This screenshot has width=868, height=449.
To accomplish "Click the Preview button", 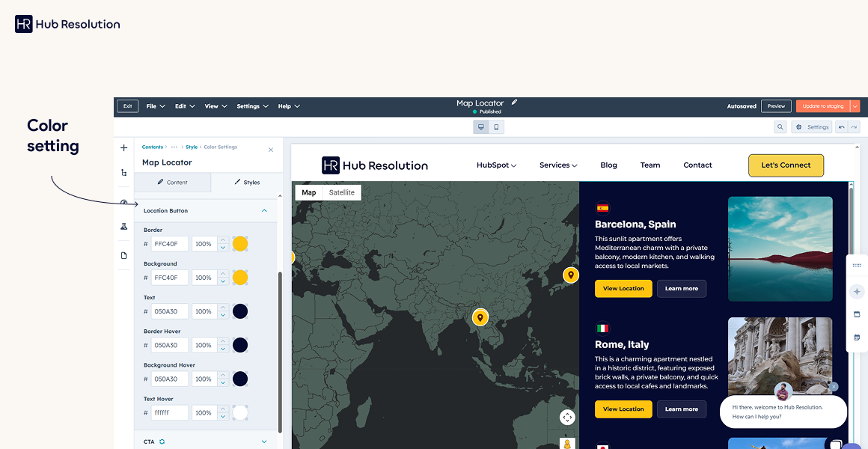I will [776, 106].
